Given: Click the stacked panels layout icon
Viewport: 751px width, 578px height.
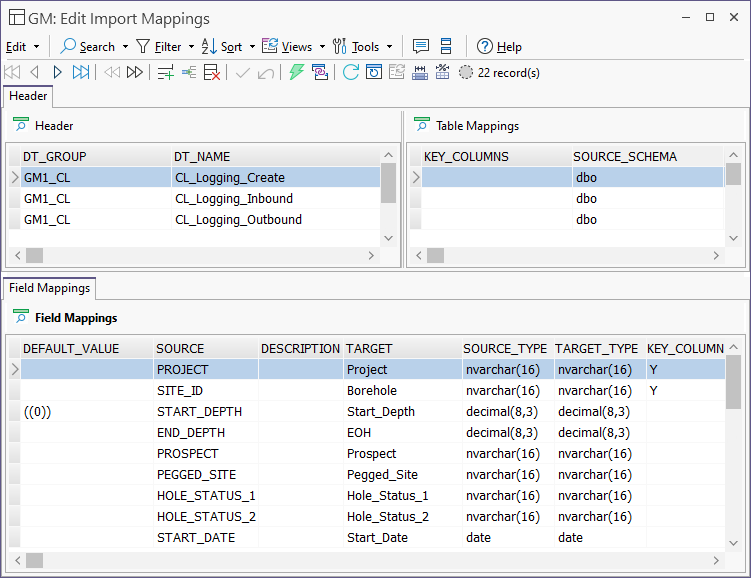Looking at the screenshot, I should click(x=446, y=46).
